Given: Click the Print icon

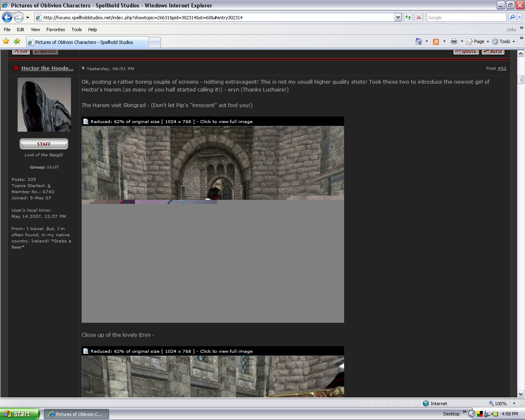Looking at the screenshot, I should point(454,41).
